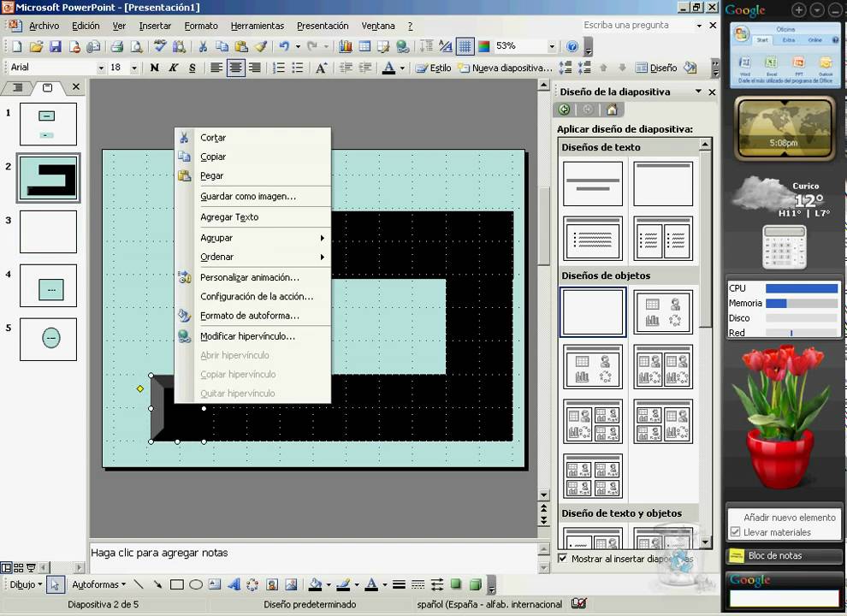The height and width of the screenshot is (616, 847).
Task: Choose 'Formato de autoforma...' in the context menu
Action: click(x=249, y=316)
